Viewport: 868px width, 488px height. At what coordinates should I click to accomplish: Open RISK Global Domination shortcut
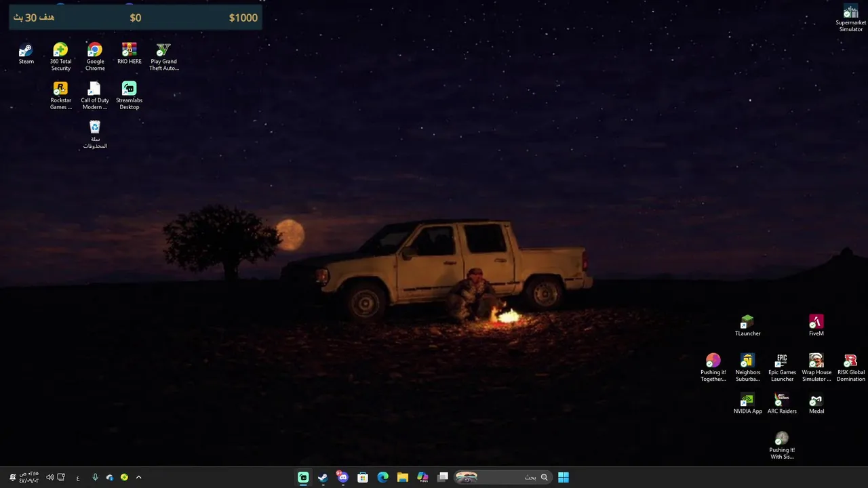click(x=850, y=367)
